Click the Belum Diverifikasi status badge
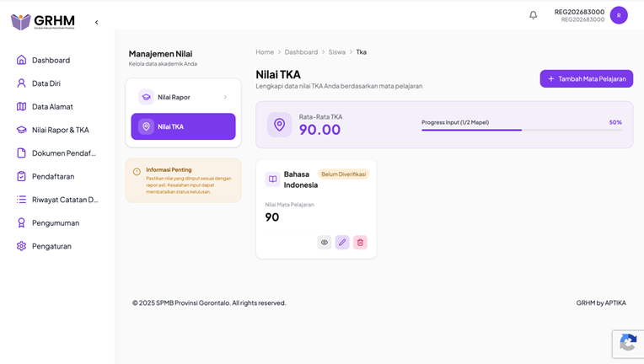 click(x=343, y=174)
